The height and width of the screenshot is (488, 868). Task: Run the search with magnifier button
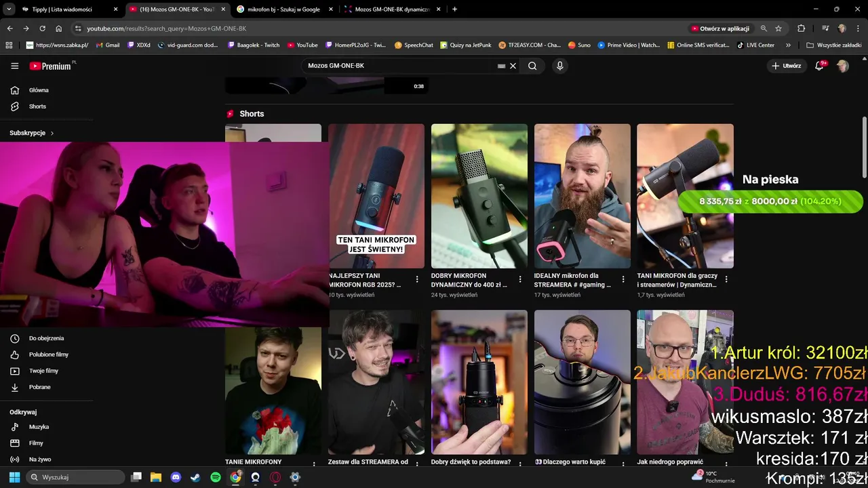tap(532, 66)
